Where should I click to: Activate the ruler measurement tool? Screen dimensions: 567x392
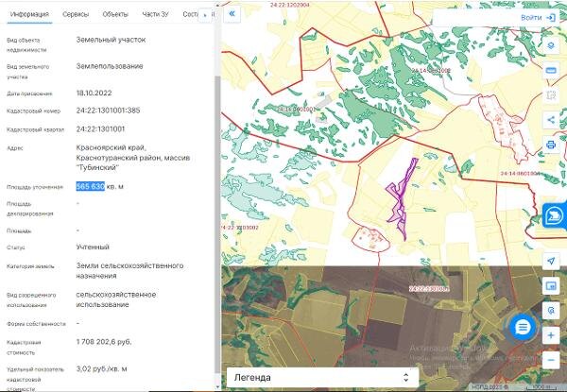[551, 70]
